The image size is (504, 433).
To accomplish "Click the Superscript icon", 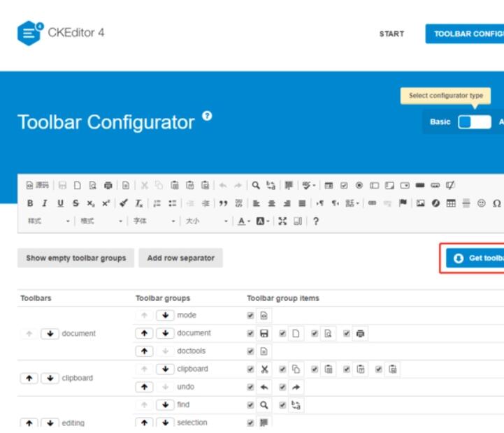I will (x=106, y=203).
